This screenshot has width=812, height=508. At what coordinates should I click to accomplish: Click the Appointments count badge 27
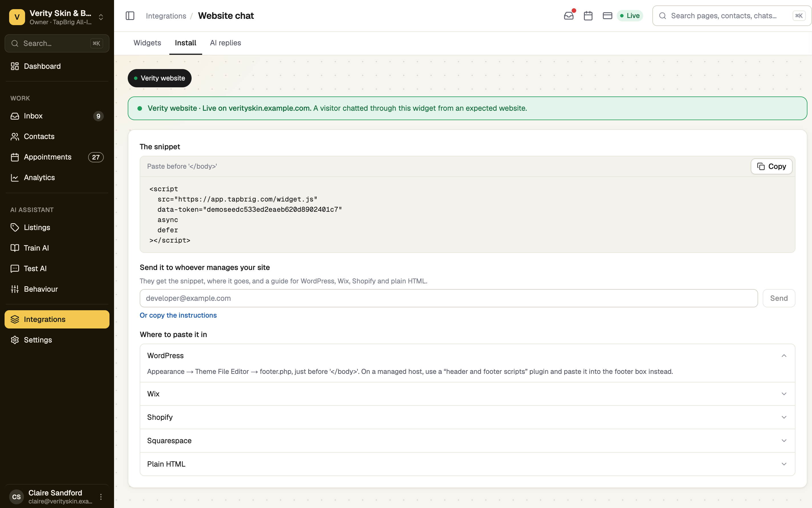pyautogui.click(x=96, y=157)
